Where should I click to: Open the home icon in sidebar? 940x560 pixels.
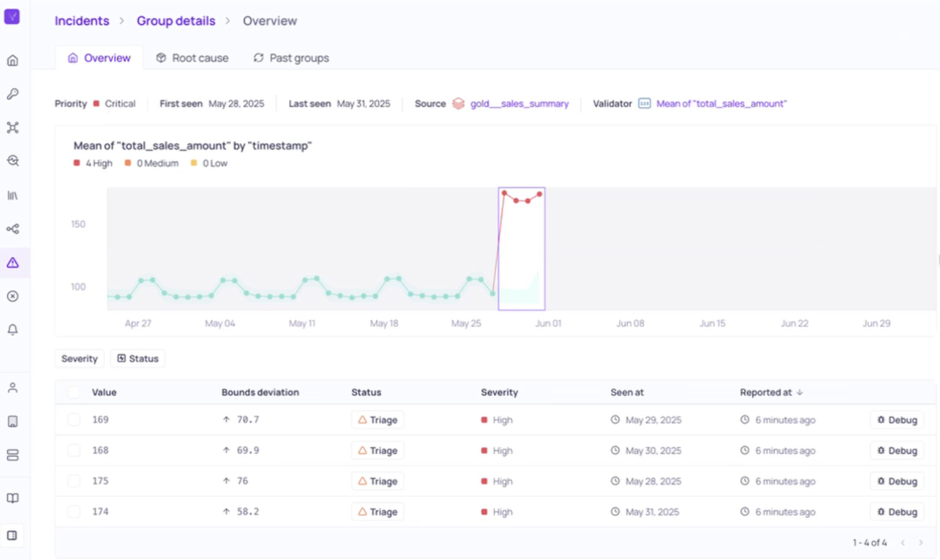[x=12, y=60]
